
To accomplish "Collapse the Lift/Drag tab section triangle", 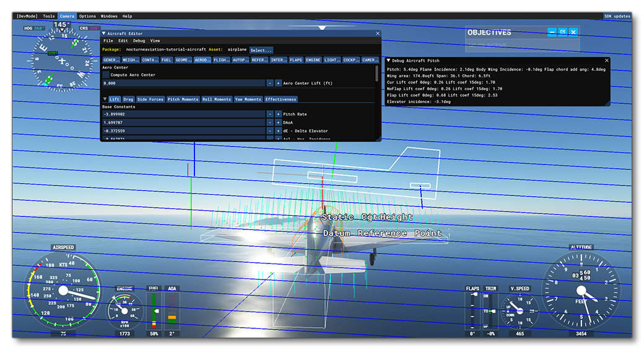I will pyautogui.click(x=105, y=99).
